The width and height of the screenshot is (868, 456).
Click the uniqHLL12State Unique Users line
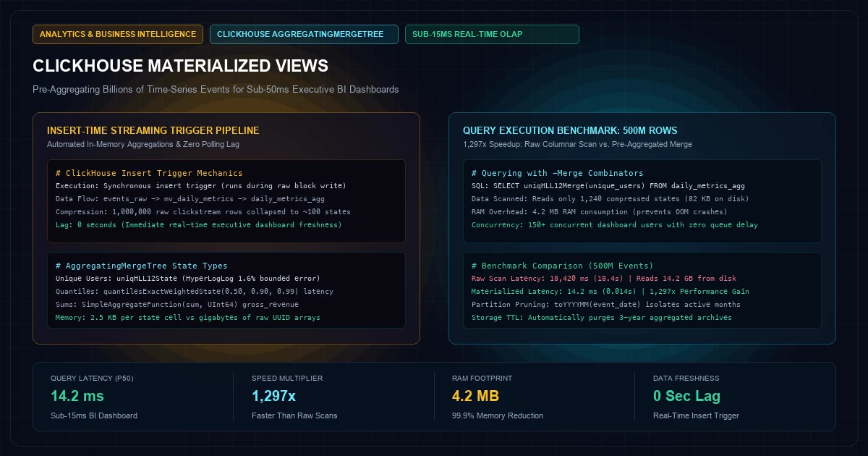[x=188, y=279]
